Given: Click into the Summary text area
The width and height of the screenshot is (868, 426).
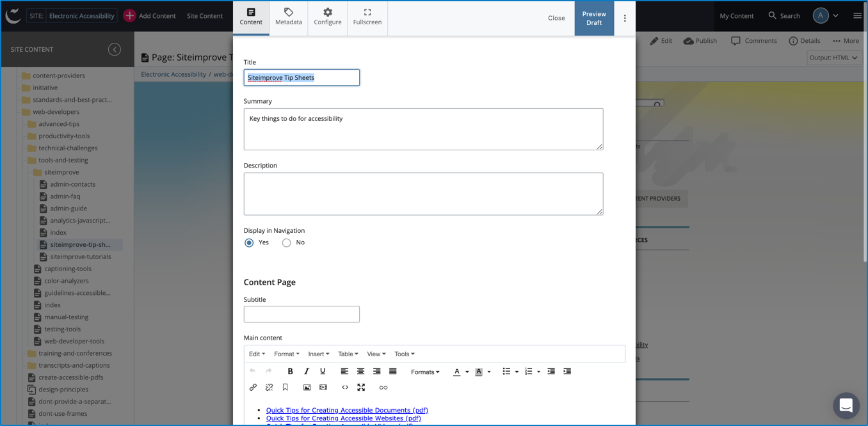Looking at the screenshot, I should tap(423, 129).
